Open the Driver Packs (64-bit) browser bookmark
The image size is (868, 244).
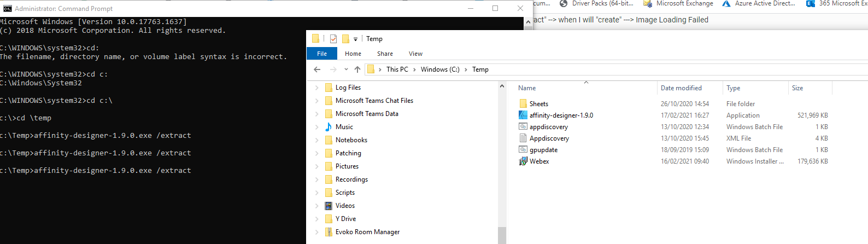tap(597, 4)
